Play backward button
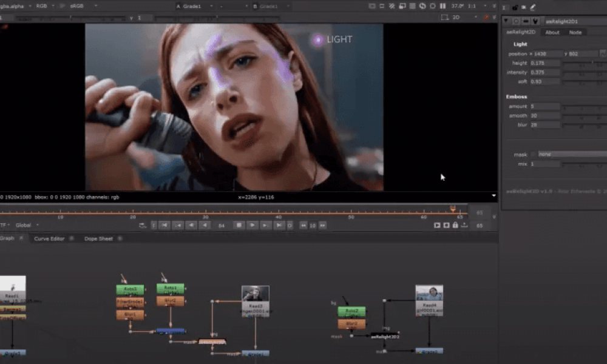The width and height of the screenshot is (607, 364). pos(205,225)
